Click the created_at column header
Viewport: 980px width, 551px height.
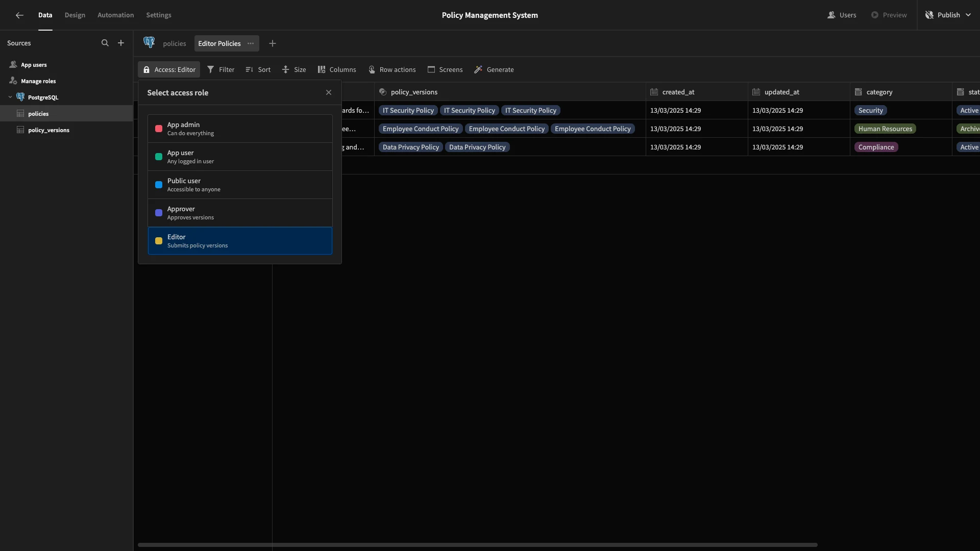[697, 92]
